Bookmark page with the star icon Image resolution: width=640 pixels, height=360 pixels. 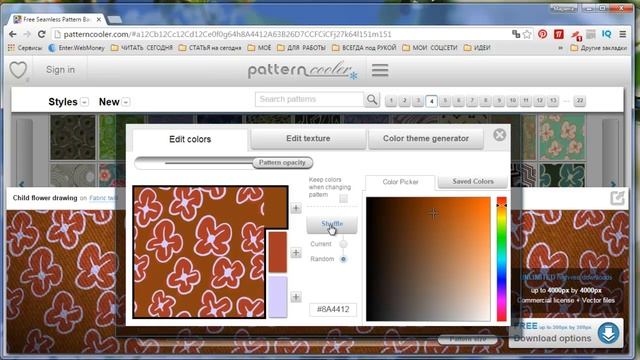tap(527, 34)
